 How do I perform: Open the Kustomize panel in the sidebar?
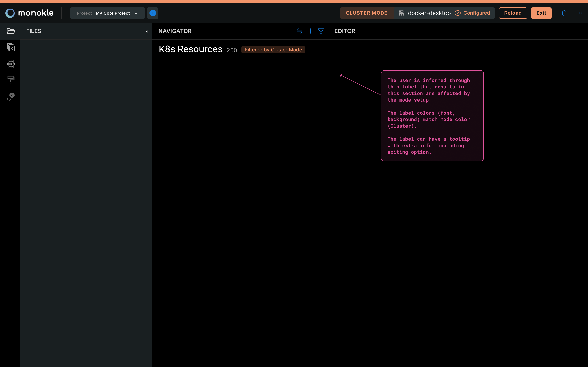(x=11, y=48)
